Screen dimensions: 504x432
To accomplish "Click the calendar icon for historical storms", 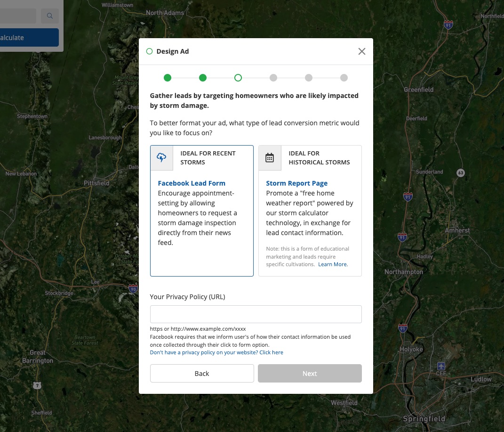I will click(270, 158).
